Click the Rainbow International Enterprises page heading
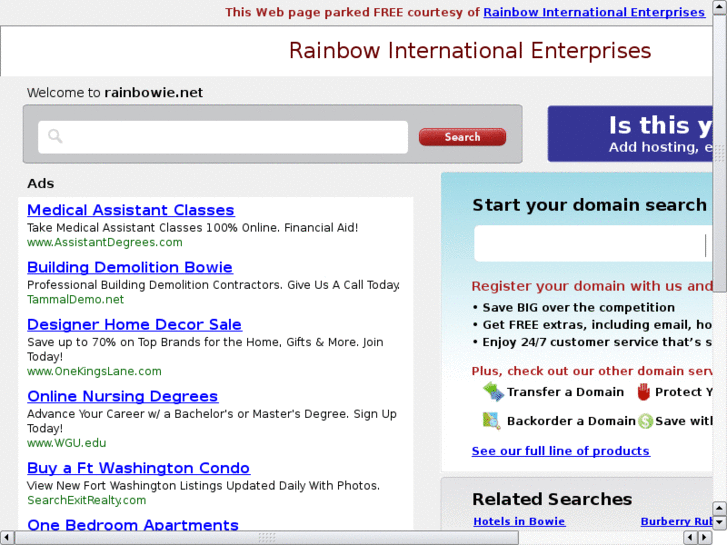Screen dimensions: 727x545 tap(470, 51)
